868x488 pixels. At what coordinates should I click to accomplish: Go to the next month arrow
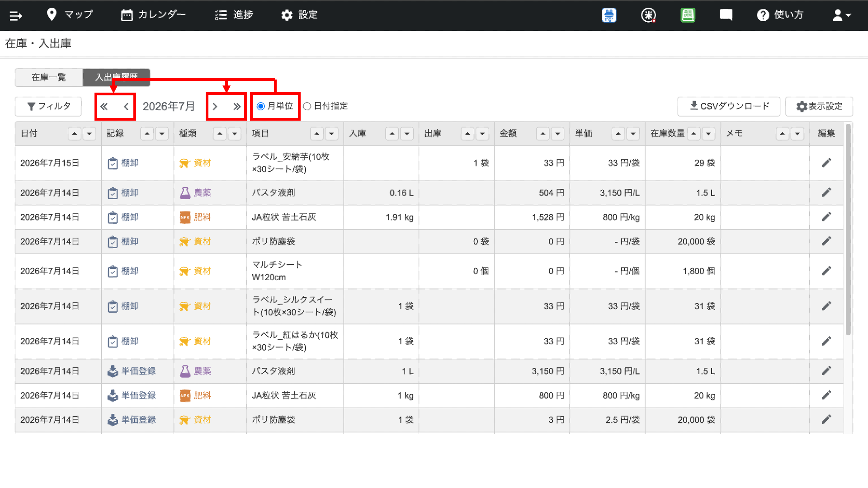click(215, 107)
